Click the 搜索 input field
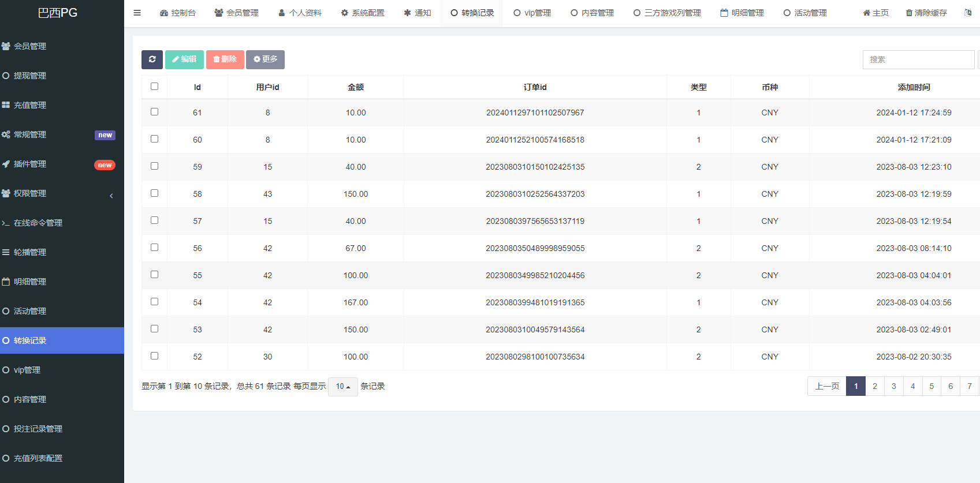980x483 pixels. pyautogui.click(x=918, y=59)
